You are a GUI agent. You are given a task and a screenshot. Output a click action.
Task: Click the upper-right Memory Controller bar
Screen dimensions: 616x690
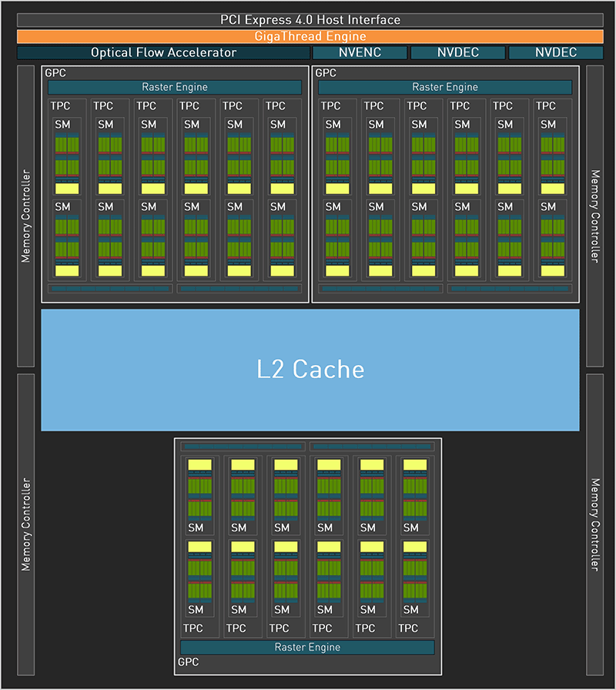click(594, 216)
